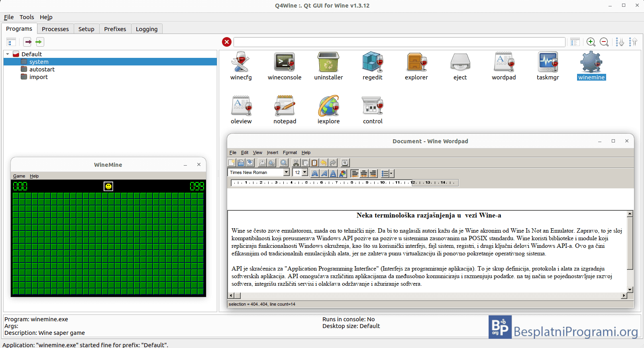Open Wordpad Insert menu

pos(273,152)
